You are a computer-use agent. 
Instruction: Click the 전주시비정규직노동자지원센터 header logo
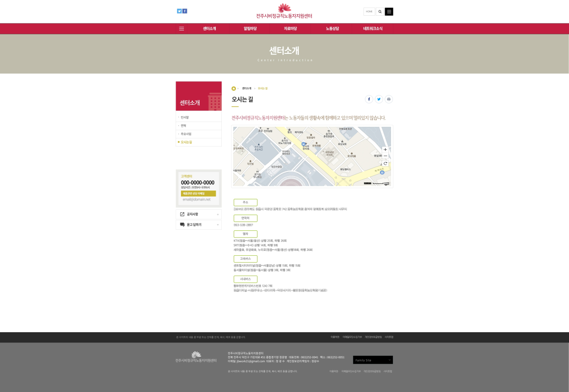coord(284,11)
